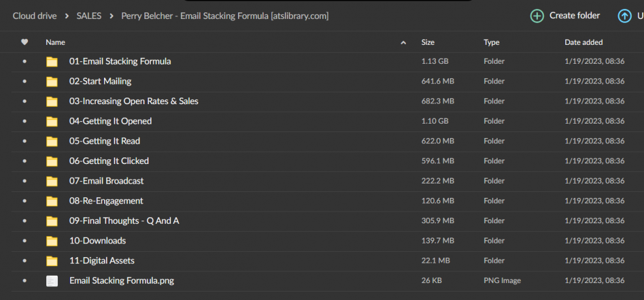Click the Upload arrow icon
Viewport: 644px width, 300px height.
click(624, 16)
